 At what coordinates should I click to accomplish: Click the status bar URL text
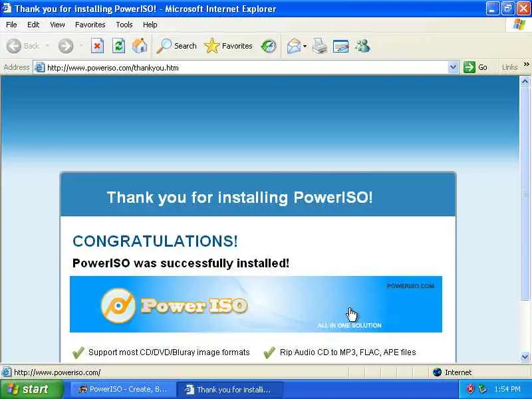[x=57, y=372]
